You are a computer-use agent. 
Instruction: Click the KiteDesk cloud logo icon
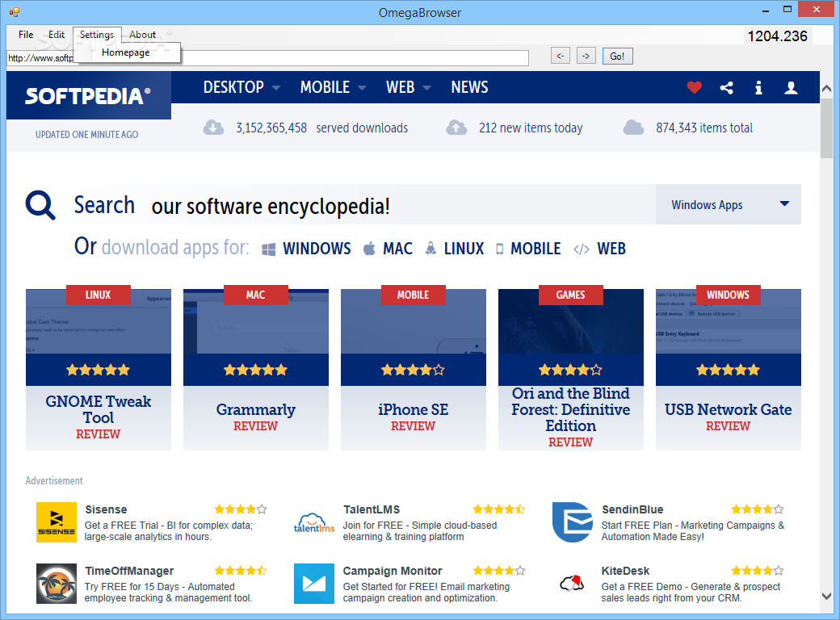pyautogui.click(x=572, y=583)
